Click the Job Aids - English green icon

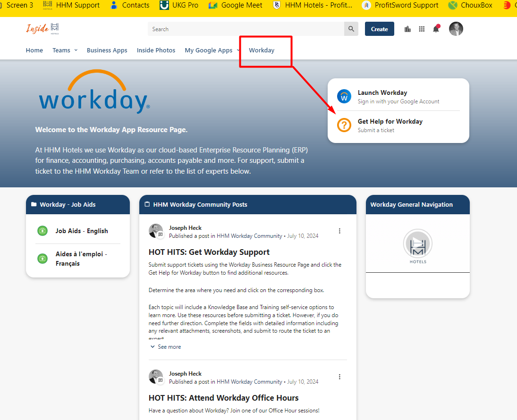[x=42, y=231]
